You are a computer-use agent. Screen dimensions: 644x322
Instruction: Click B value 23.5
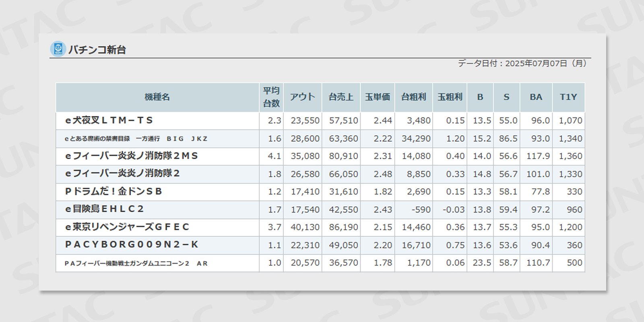pyautogui.click(x=482, y=263)
